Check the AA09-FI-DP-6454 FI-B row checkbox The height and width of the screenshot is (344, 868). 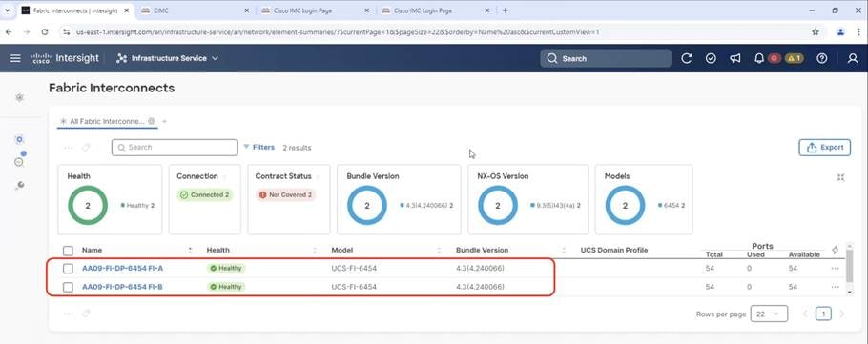(x=68, y=287)
